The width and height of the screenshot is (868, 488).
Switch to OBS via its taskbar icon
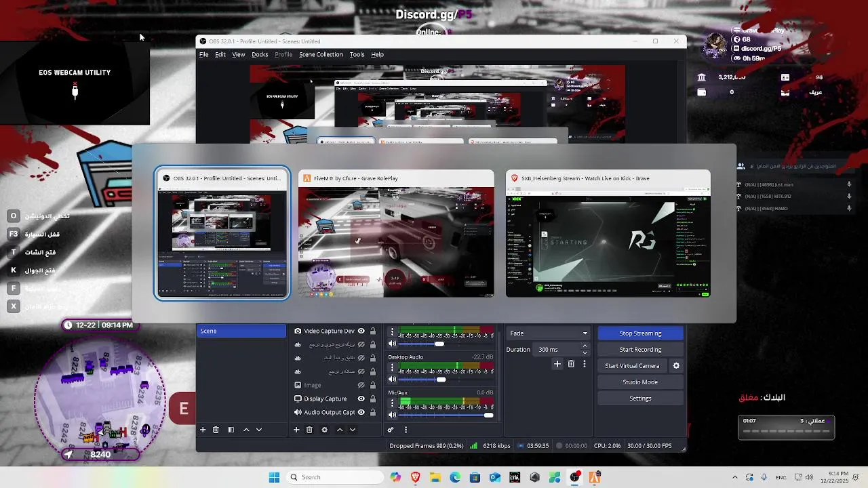click(x=575, y=477)
